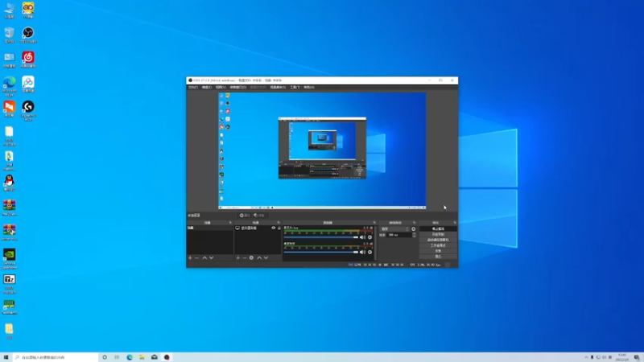
Task: Click the Filters button above Sources panel
Action: tap(259, 215)
